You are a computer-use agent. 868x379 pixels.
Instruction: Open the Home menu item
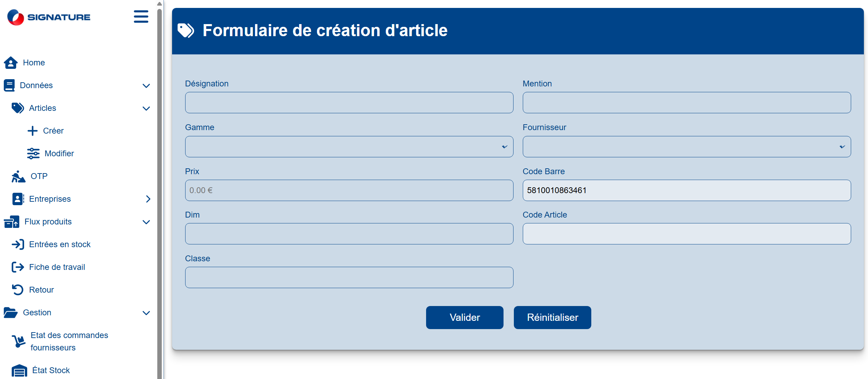tap(34, 63)
